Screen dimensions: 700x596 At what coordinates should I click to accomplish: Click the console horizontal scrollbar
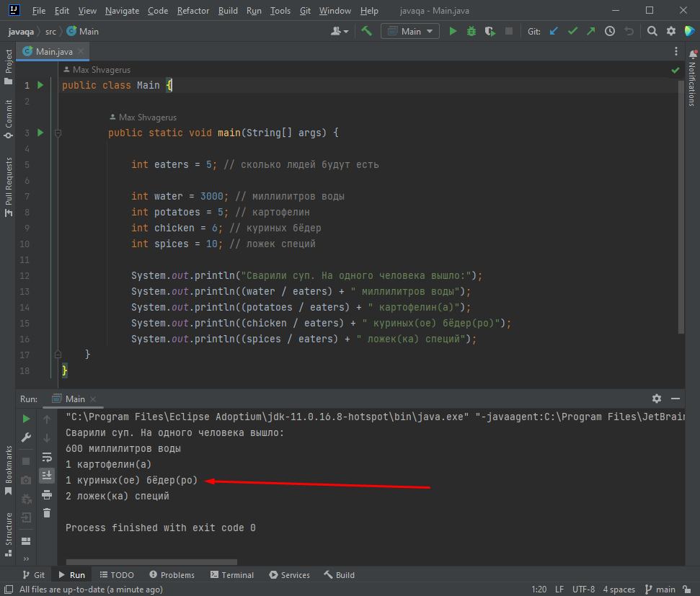pyautogui.click(x=151, y=562)
